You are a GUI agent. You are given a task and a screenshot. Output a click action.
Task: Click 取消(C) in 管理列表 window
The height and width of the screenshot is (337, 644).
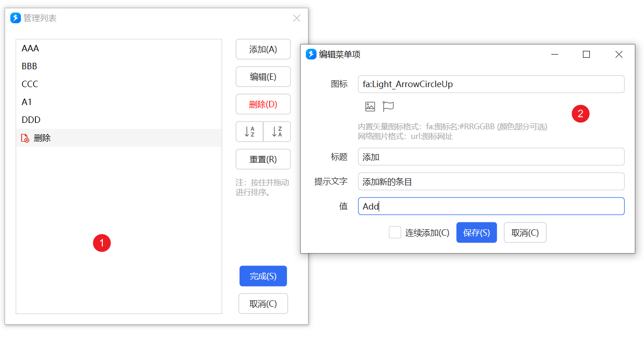pos(263,304)
